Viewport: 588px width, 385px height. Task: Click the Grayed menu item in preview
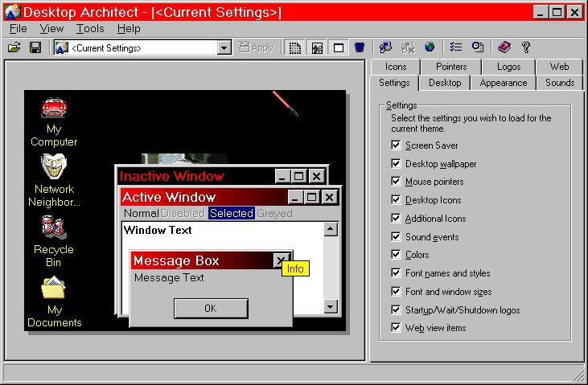click(274, 213)
